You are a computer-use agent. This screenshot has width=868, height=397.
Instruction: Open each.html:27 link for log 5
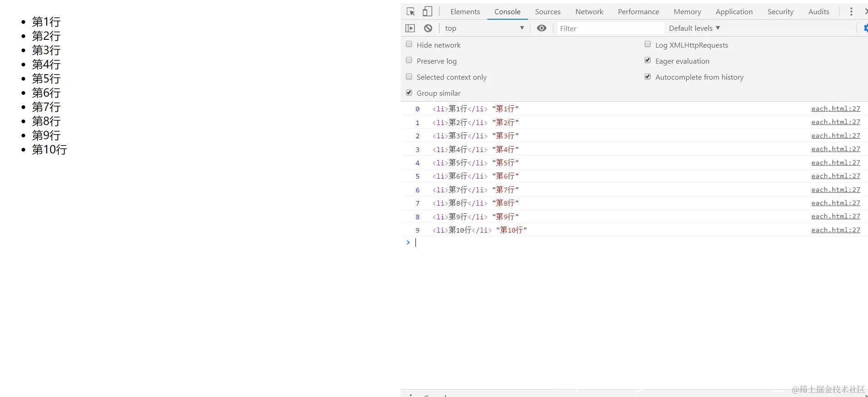click(835, 176)
